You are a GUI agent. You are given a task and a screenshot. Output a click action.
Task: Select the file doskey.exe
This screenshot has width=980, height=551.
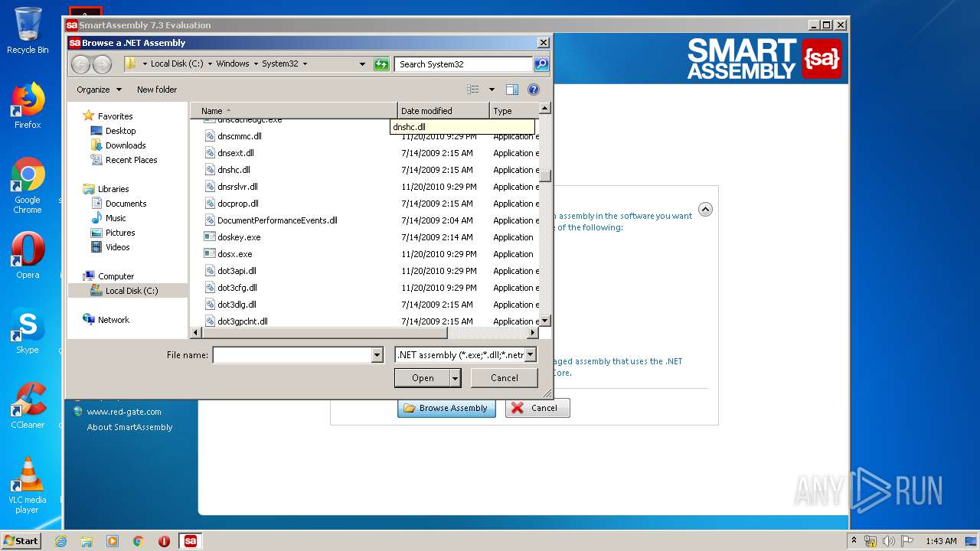pos(239,237)
